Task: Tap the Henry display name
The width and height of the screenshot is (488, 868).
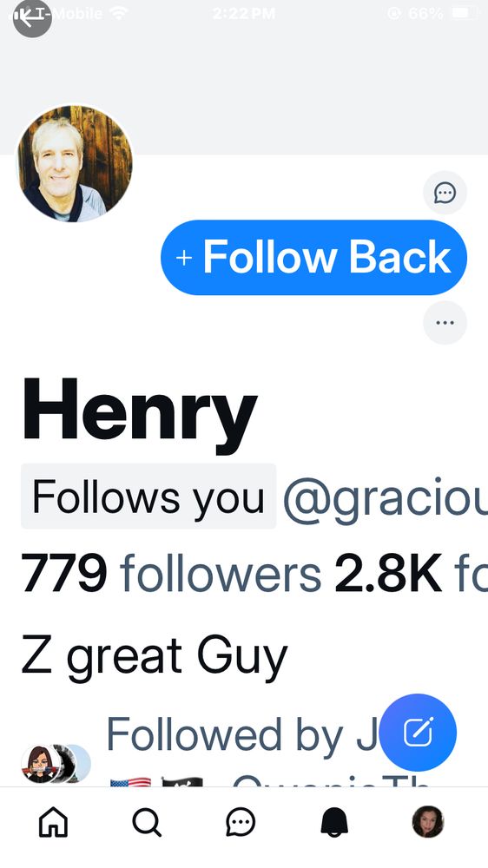Action: (140, 415)
